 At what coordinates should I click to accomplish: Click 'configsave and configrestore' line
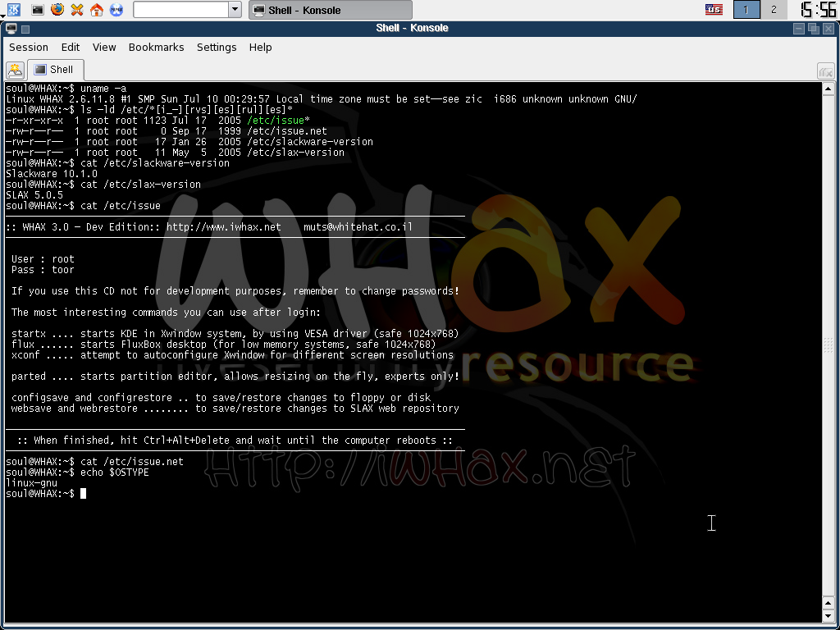221,398
